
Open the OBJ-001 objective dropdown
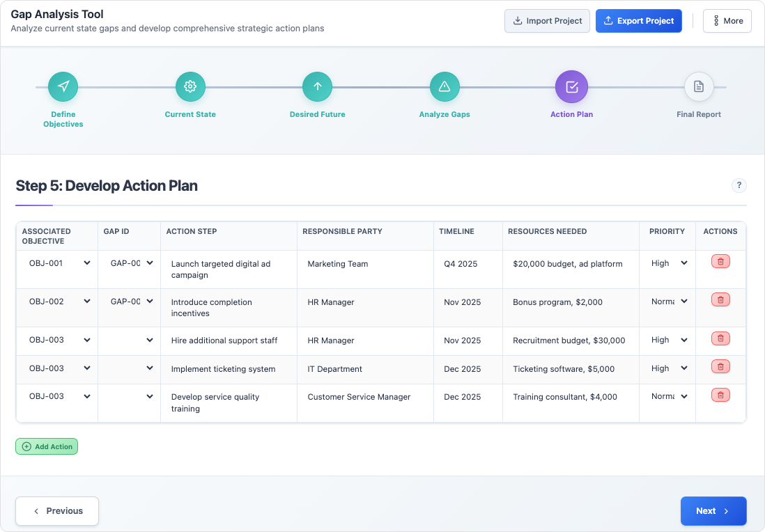[59, 263]
